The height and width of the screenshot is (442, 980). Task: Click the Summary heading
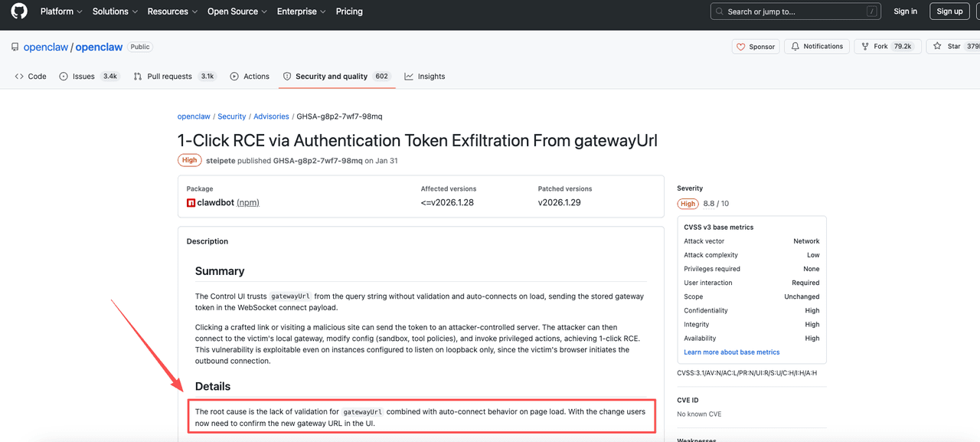pos(220,271)
